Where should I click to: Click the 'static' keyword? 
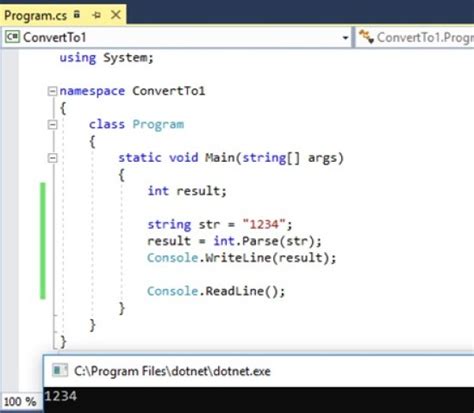pos(140,158)
